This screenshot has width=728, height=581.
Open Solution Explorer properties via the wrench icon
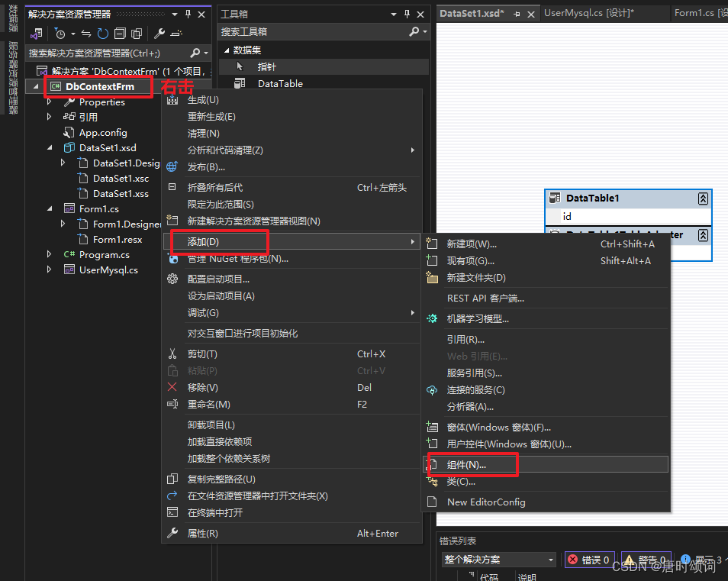pos(158,34)
